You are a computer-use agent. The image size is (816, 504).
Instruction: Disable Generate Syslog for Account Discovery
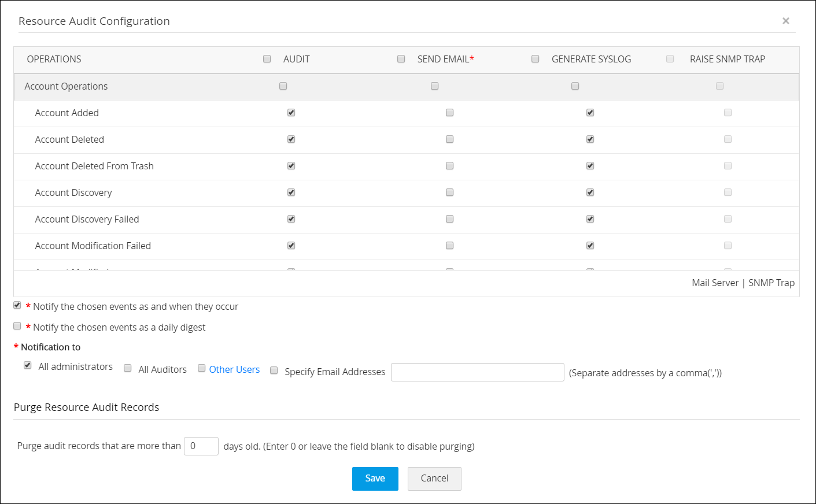590,192
